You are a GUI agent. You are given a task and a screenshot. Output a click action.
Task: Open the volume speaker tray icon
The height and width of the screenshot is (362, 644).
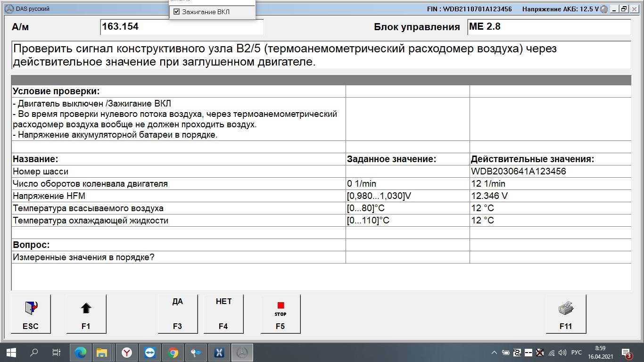[562, 352]
